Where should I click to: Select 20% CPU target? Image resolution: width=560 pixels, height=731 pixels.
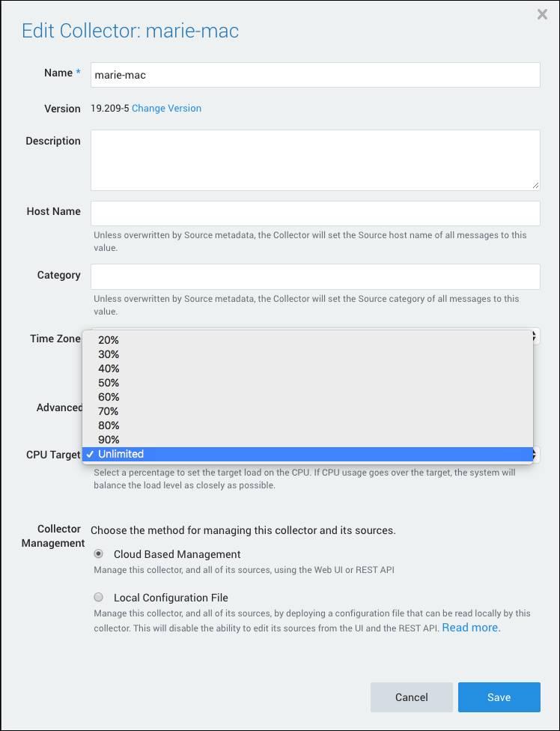(x=108, y=340)
